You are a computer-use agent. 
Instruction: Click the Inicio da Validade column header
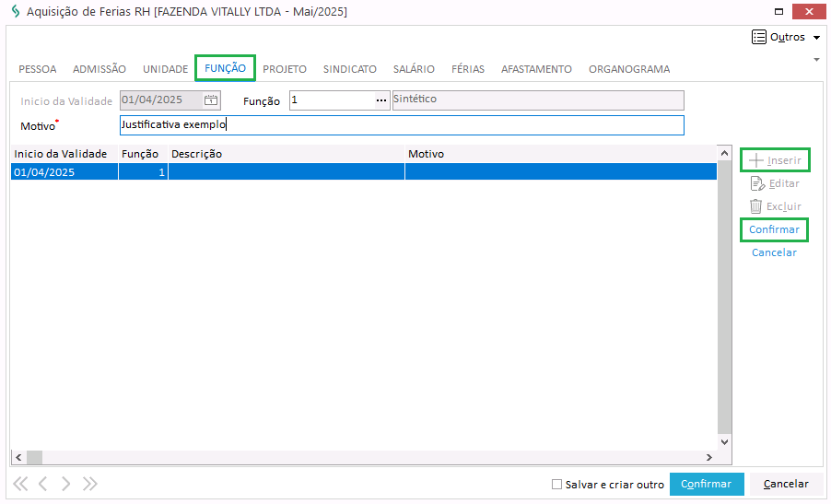click(x=64, y=154)
